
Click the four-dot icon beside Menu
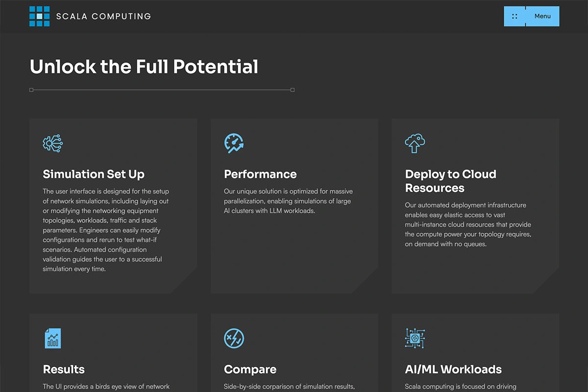[514, 16]
